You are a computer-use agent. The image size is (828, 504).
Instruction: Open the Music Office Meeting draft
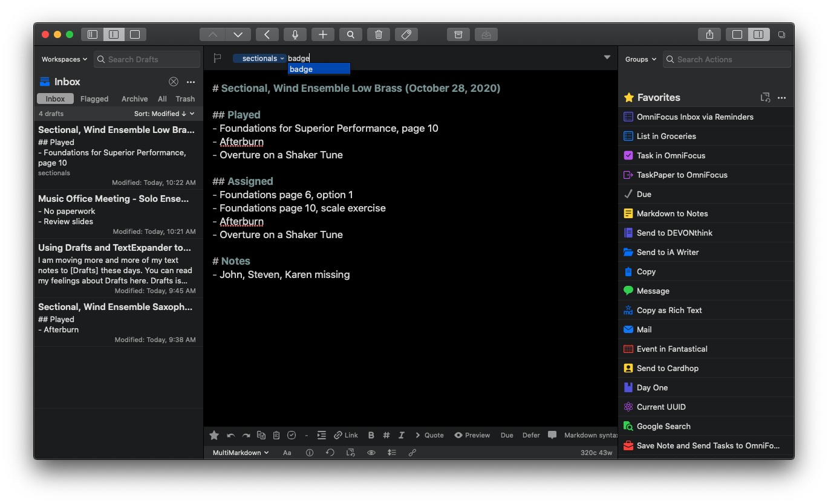coord(119,215)
